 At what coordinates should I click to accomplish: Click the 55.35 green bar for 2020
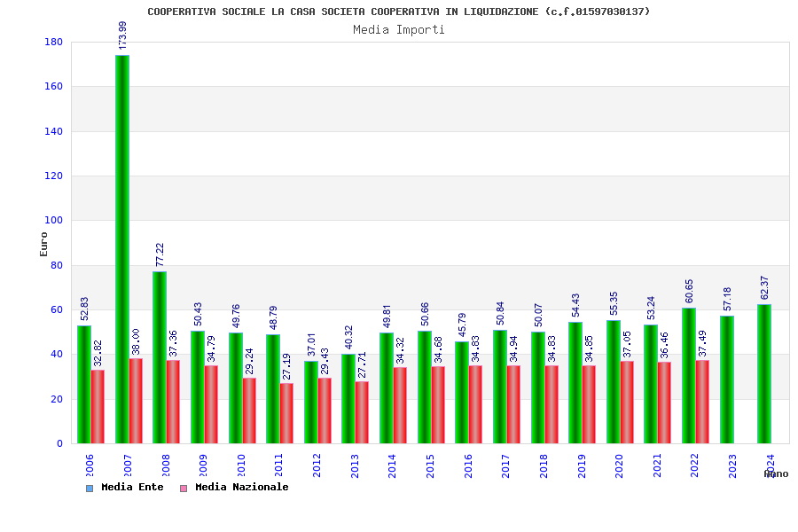pos(614,382)
